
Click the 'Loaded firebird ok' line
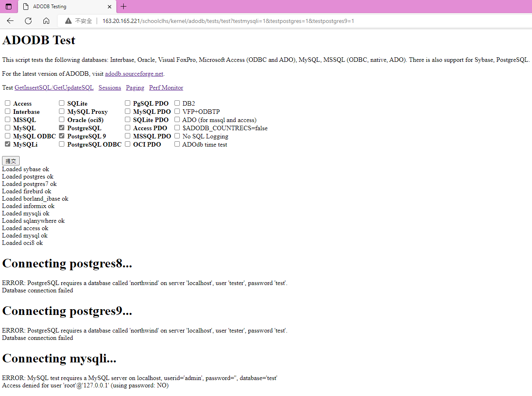27,191
